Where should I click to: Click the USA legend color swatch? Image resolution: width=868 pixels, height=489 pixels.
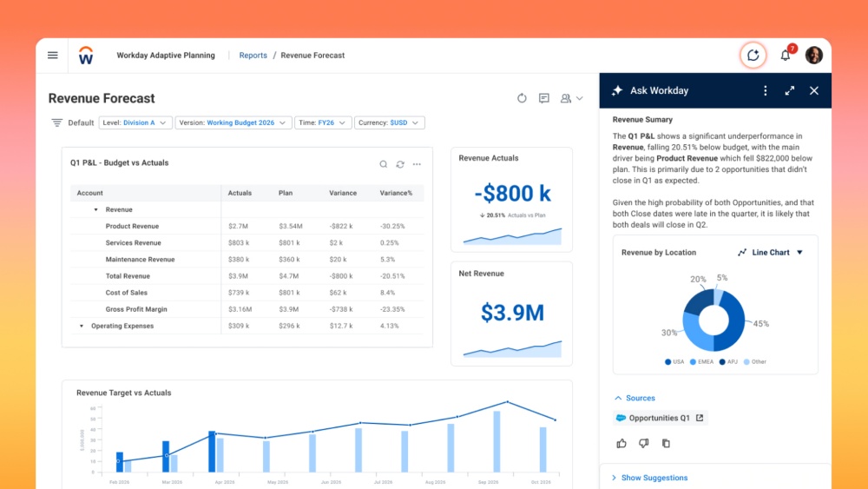pos(668,362)
